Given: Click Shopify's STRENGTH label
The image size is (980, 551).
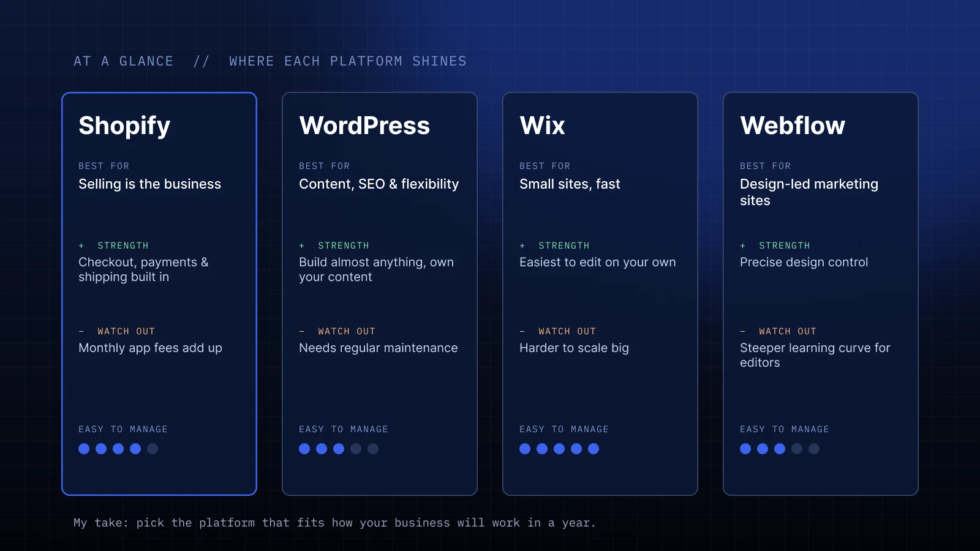Looking at the screenshot, I should click(123, 246).
